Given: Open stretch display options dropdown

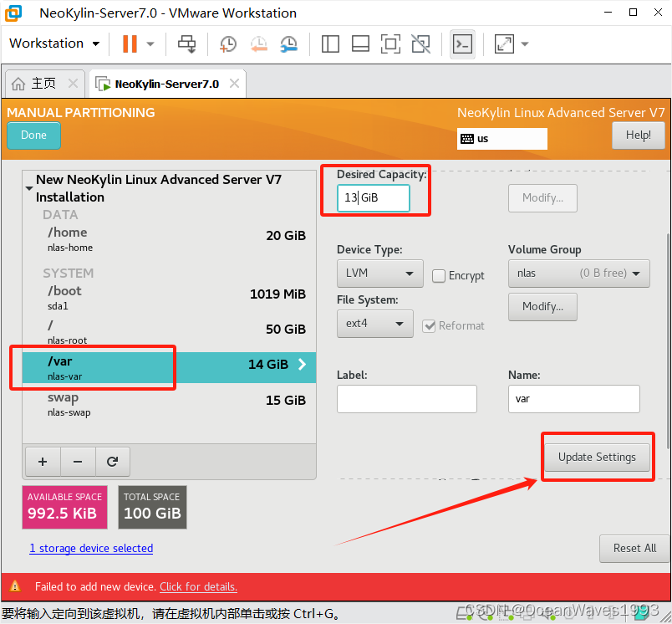Looking at the screenshot, I should click(525, 43).
